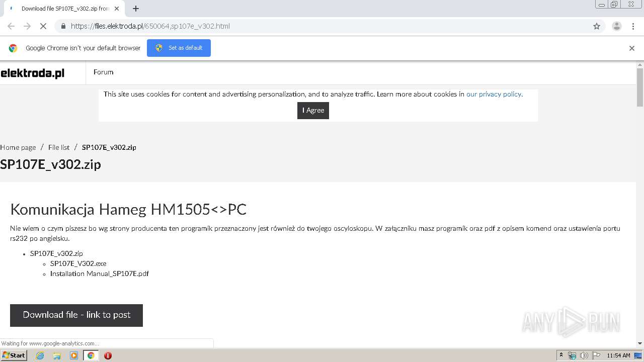Click the padlock site info icon
Image resolution: width=644 pixels, height=362 pixels.
click(63, 26)
